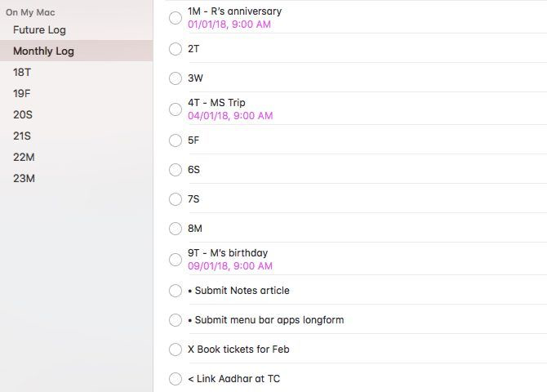Complete "Submit menu bar apps longform" reminder
The width and height of the screenshot is (547, 392).
point(175,320)
